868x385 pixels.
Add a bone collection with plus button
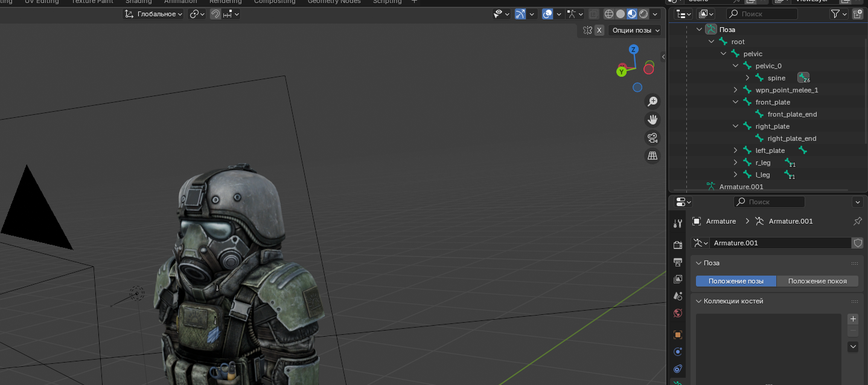[x=852, y=319]
